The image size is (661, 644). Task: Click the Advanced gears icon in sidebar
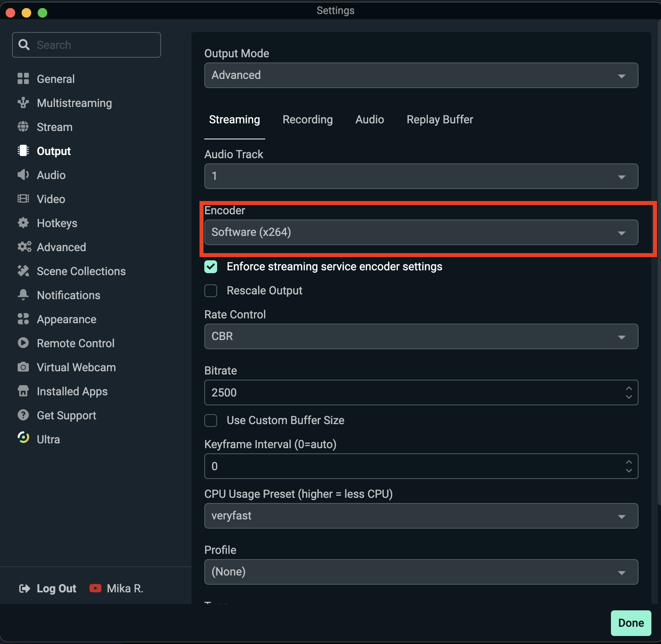point(24,247)
